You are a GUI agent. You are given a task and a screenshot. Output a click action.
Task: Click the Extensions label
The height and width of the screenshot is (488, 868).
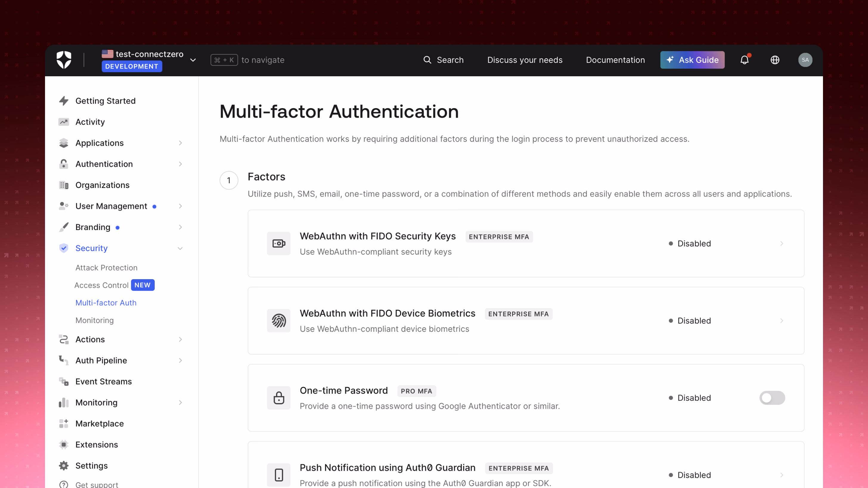97,445
